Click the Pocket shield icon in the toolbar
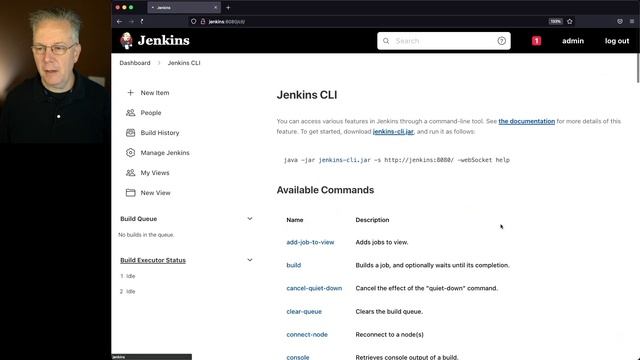 [620, 21]
